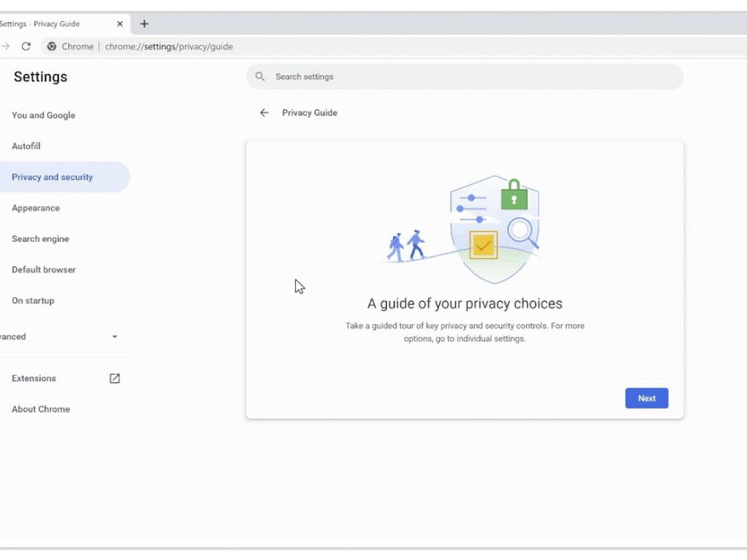The height and width of the screenshot is (560, 747).
Task: Open the About Chrome page
Action: tap(40, 409)
